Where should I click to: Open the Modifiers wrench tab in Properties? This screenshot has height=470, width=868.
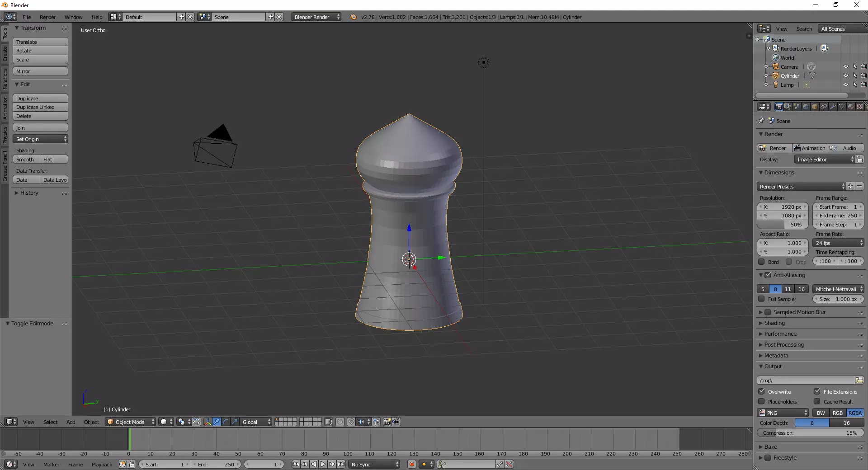833,107
